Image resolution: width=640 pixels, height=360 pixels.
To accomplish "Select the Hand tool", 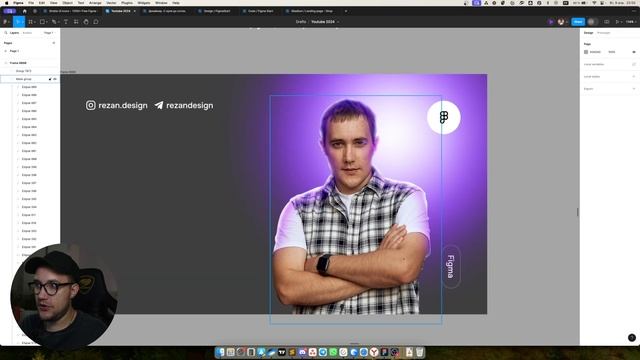I will point(86,22).
